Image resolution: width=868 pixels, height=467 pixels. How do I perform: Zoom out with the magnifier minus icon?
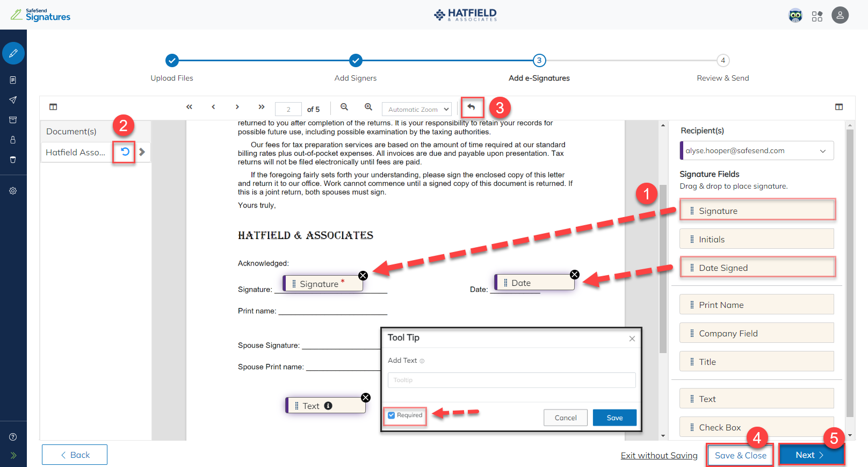point(344,107)
